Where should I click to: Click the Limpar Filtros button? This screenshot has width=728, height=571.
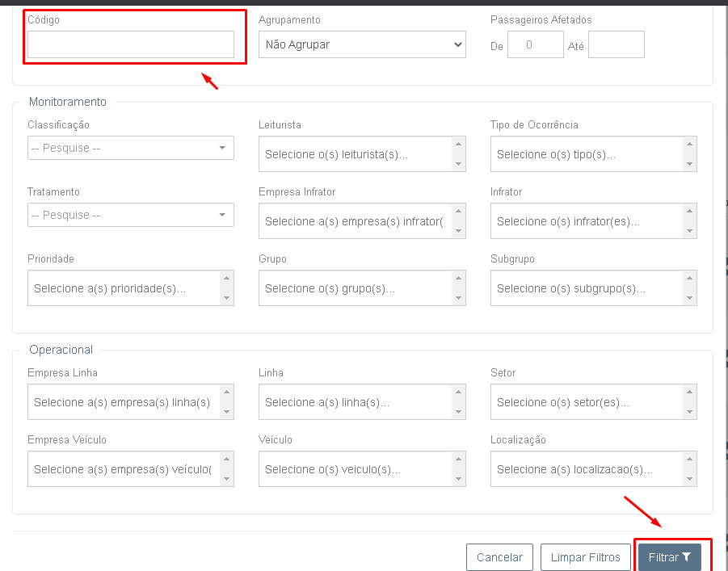tap(585, 557)
